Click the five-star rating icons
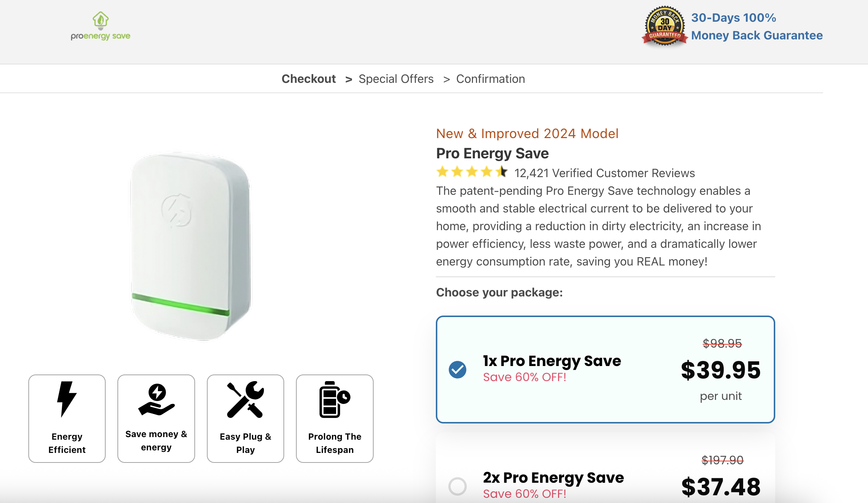This screenshot has height=503, width=868. [x=472, y=172]
